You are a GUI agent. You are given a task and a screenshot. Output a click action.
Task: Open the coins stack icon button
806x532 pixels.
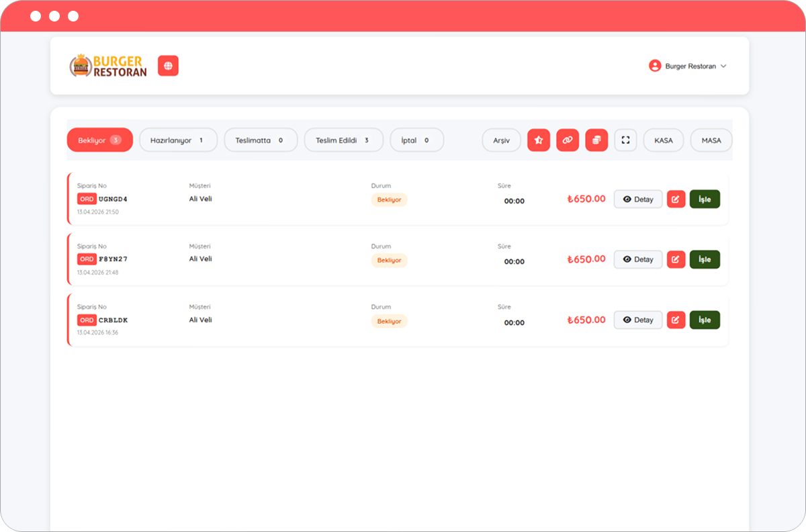(596, 140)
